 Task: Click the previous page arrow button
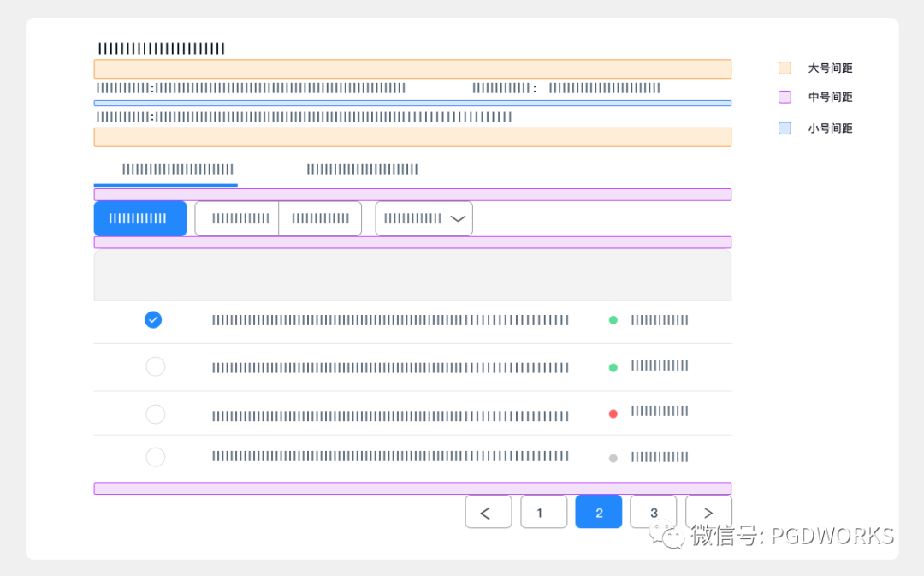pyautogui.click(x=488, y=512)
